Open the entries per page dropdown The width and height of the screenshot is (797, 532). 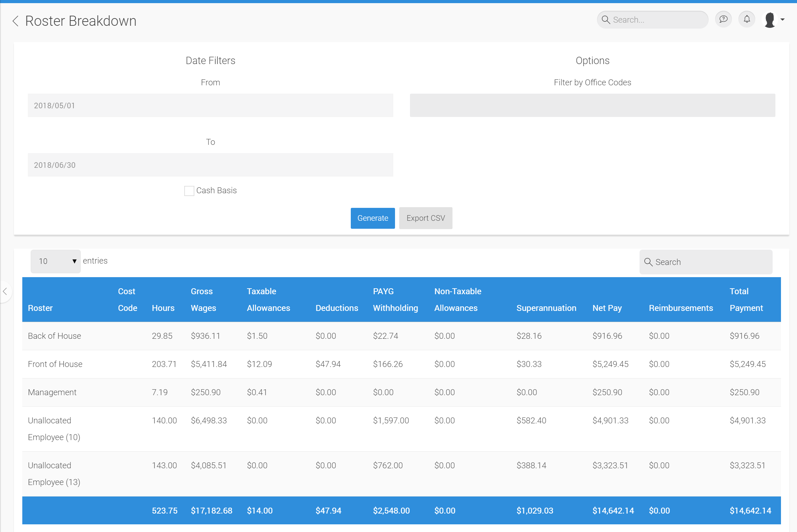56,261
